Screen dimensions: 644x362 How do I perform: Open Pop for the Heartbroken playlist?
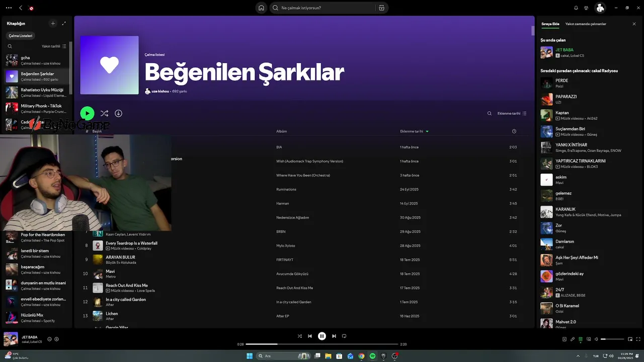pyautogui.click(x=37, y=237)
